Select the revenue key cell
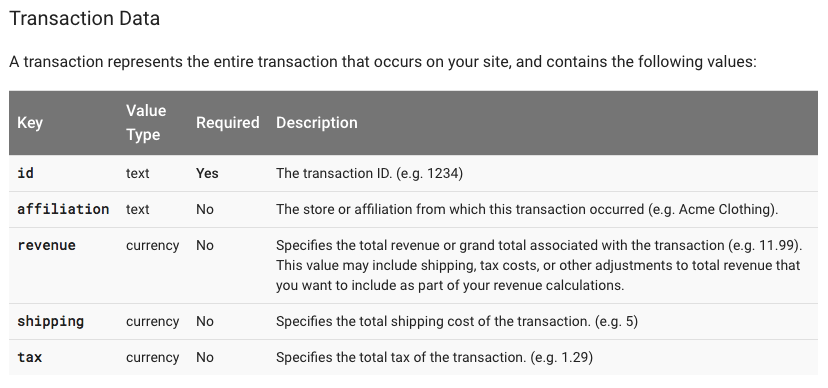This screenshot has height=388, width=828. pos(46,245)
